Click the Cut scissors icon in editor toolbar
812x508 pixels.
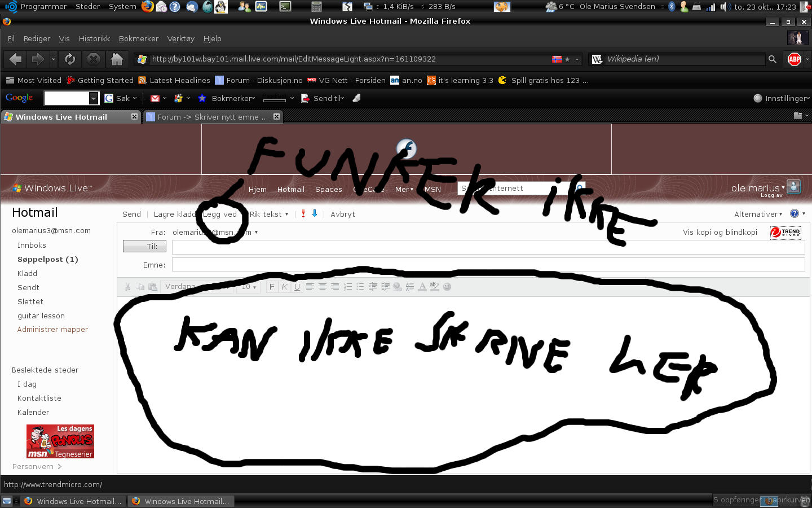pyautogui.click(x=128, y=287)
